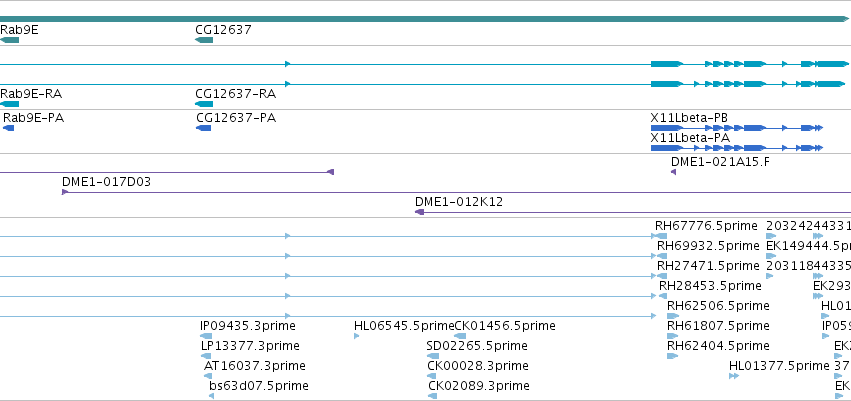Click the RH62506.5prime EST label

click(x=718, y=305)
